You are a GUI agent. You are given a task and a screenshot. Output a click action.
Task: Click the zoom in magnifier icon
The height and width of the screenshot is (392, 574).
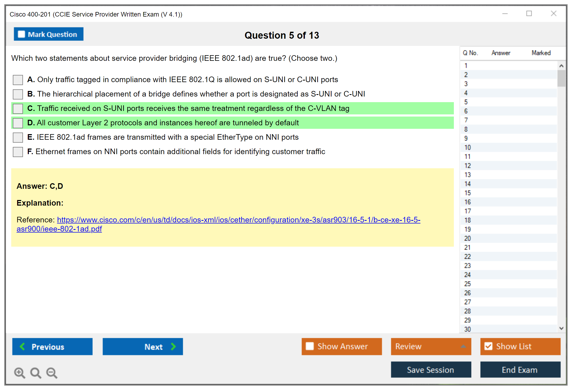pyautogui.click(x=19, y=373)
